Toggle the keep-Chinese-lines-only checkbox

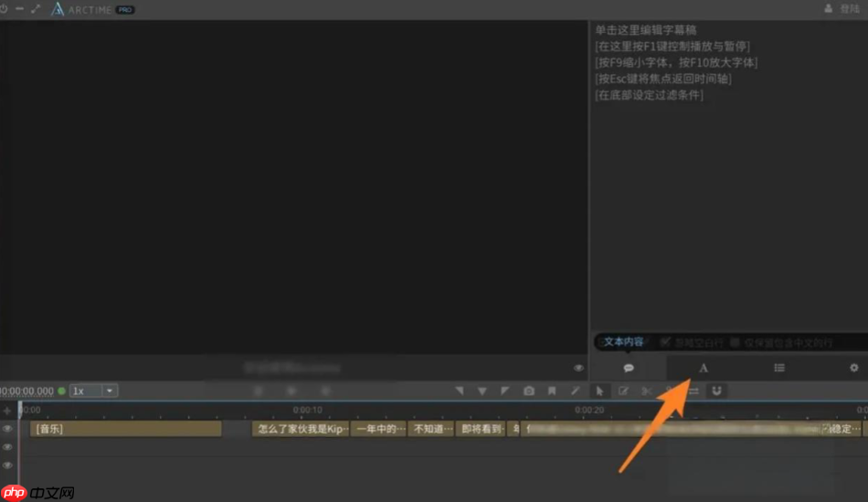tap(735, 342)
